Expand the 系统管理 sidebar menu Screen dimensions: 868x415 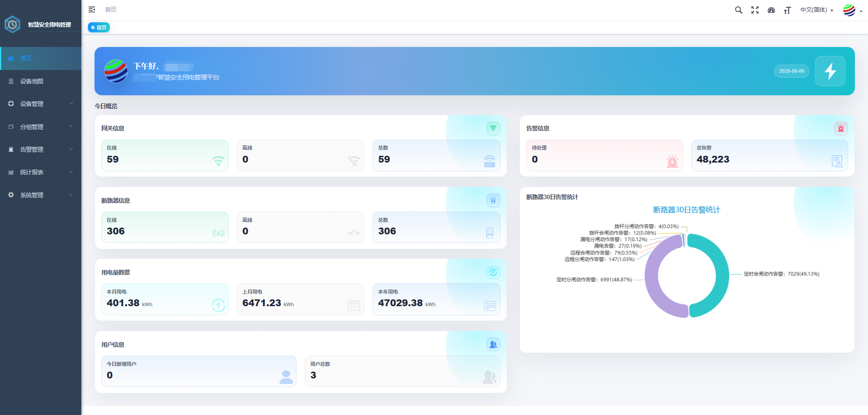click(41, 195)
